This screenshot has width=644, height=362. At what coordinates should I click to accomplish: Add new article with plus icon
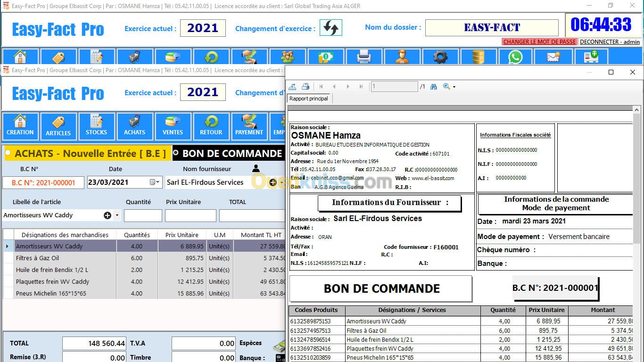click(x=107, y=215)
